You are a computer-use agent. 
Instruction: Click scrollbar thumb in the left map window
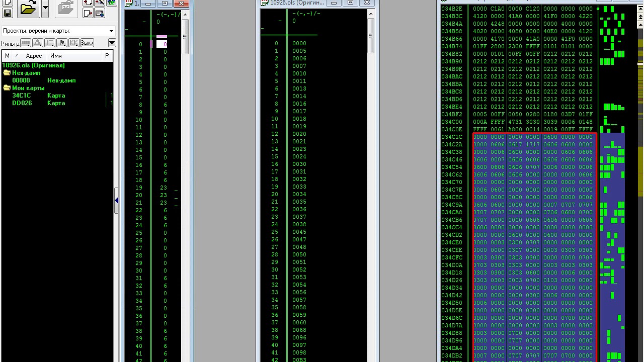tap(184, 36)
